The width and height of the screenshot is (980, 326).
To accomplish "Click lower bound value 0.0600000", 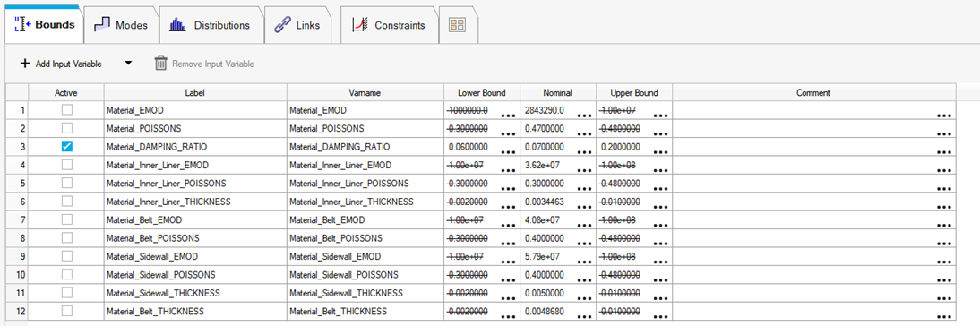I will [469, 147].
